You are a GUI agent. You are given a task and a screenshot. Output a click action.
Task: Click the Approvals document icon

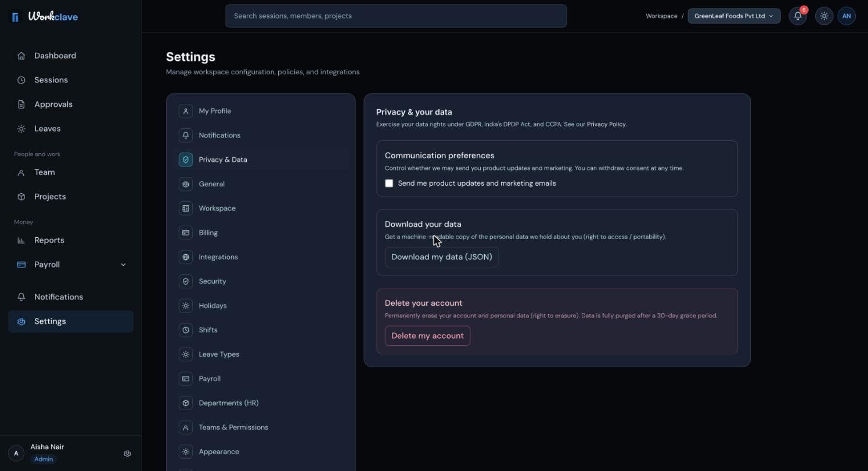tap(21, 104)
